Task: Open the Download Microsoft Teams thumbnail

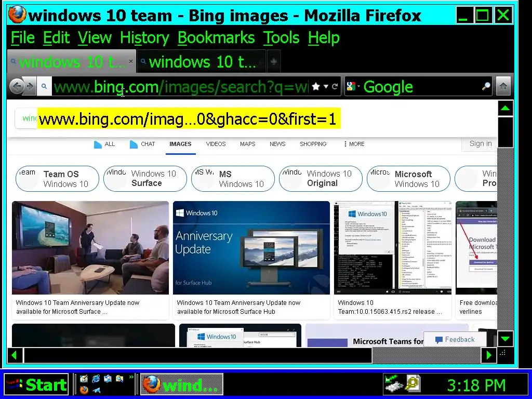Action: coord(476,248)
